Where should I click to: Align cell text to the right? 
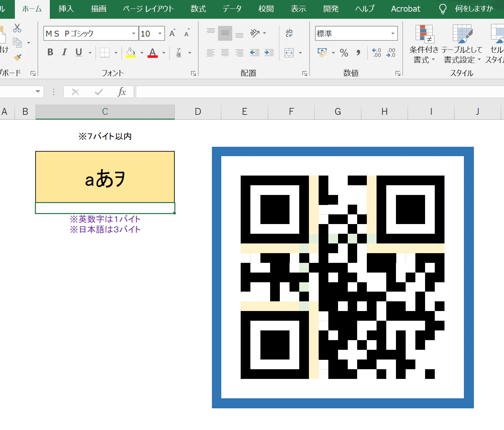click(239, 53)
